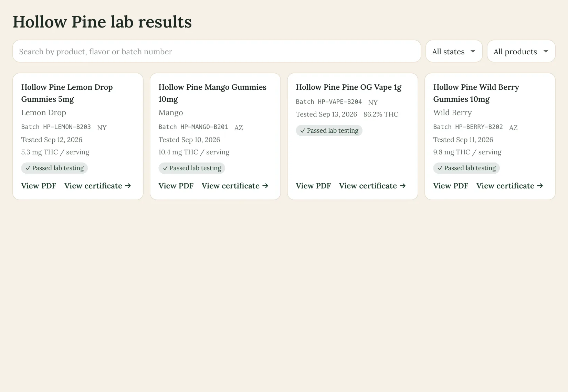Click the 5.3 mg THC / serving text
Image resolution: width=568 pixels, height=392 pixels.
click(55, 152)
